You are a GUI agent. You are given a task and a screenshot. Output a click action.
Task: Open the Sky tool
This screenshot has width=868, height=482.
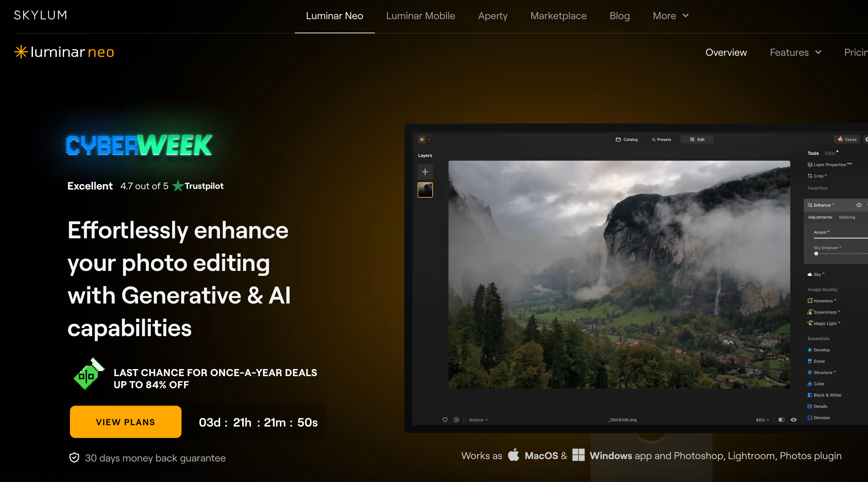[x=816, y=274]
